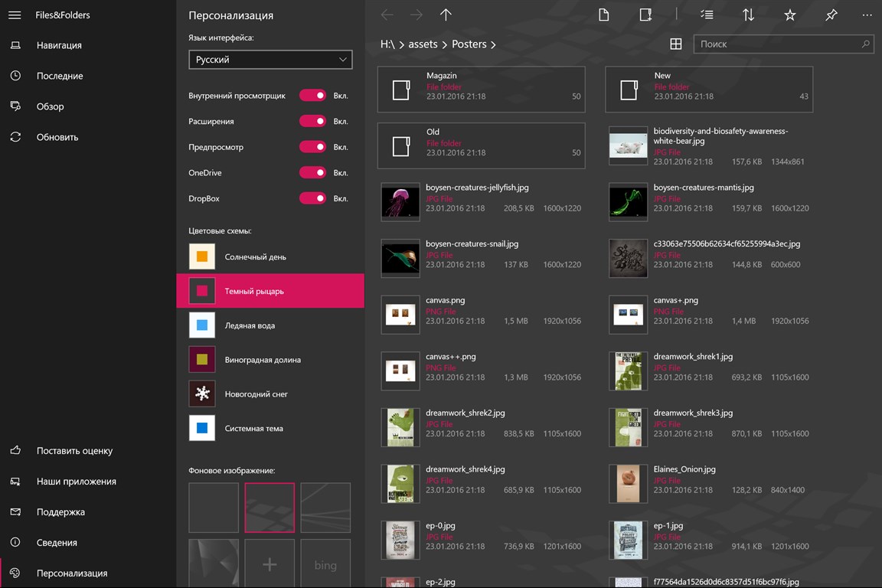Navigate to assets in the breadcrumb path
Screen dimensions: 882x588
(x=423, y=44)
